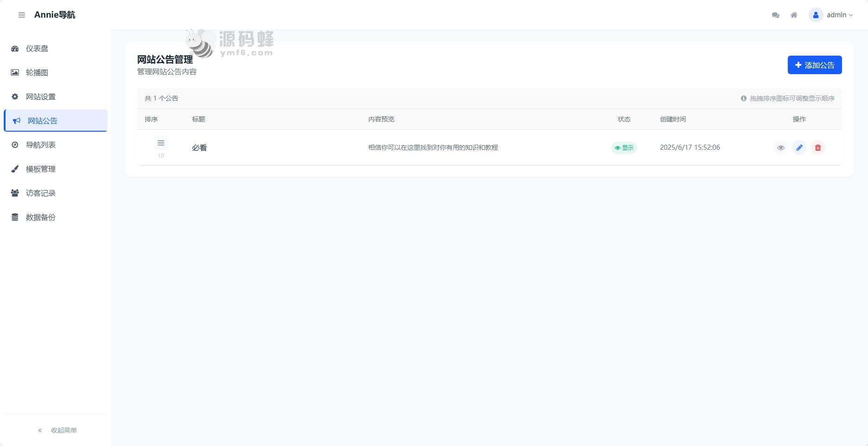
Task: Open the 数据备份 menu item
Action: [x=56, y=217]
